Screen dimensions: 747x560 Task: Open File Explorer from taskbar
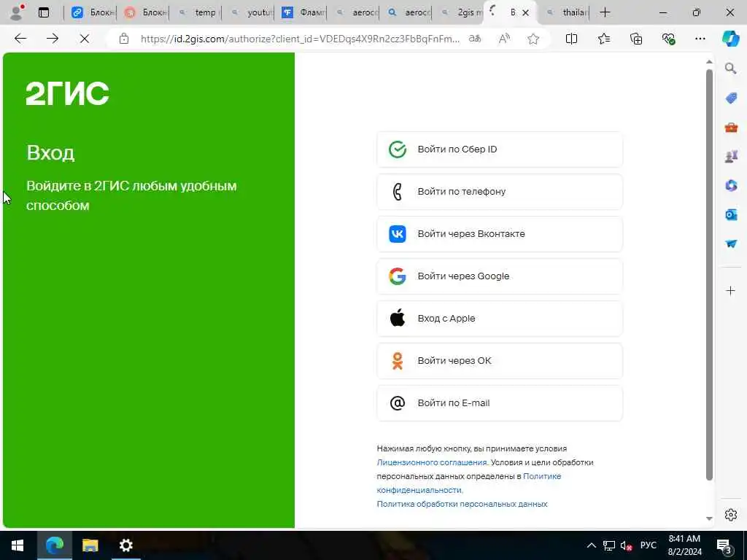90,545
